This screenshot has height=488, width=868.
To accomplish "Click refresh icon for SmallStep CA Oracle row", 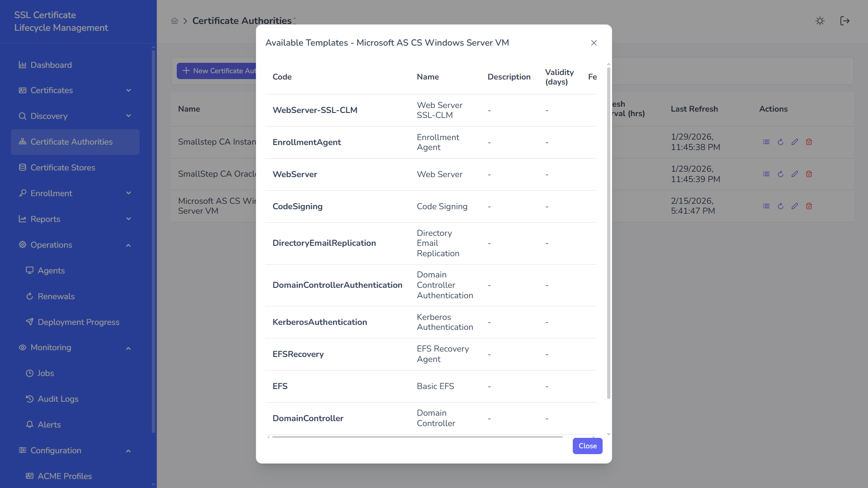I will click(780, 174).
